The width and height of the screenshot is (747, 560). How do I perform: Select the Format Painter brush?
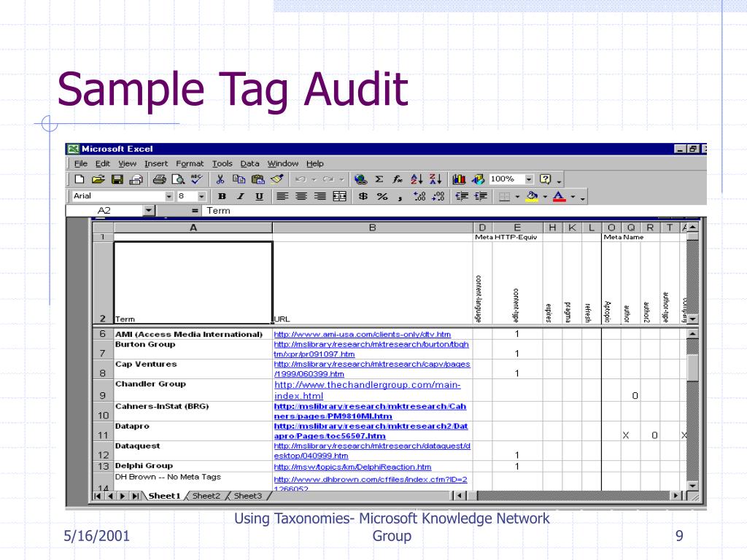(x=276, y=179)
